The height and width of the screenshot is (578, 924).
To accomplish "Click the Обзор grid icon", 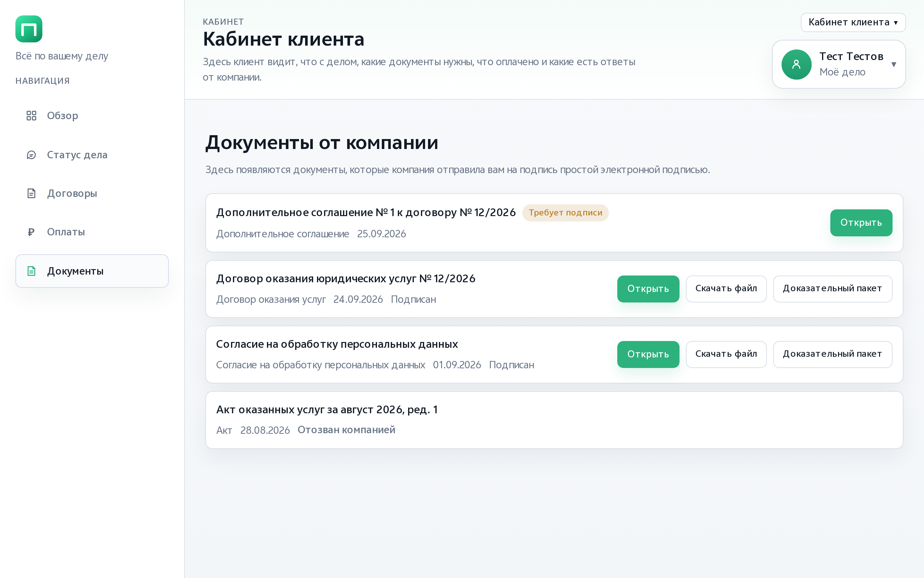I will coord(31,116).
